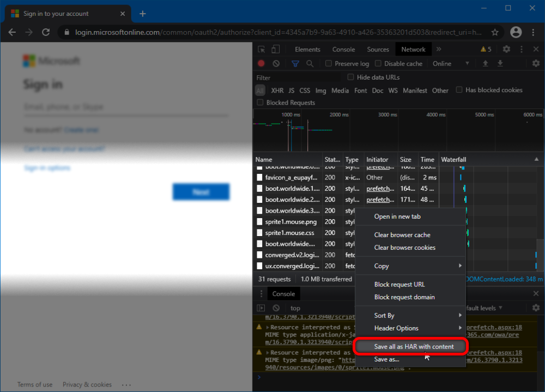The image size is (545, 392).
Task: Check Hide data URLs
Action: (350, 77)
